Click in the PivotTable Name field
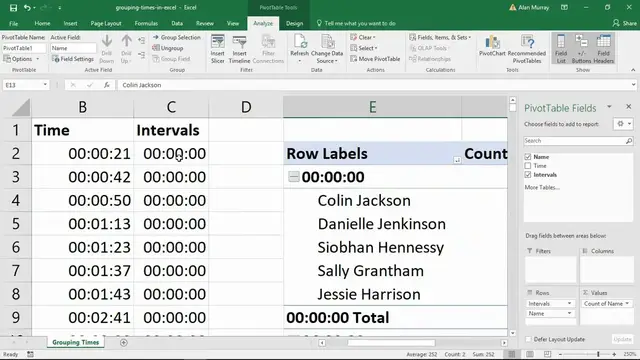The image size is (640, 360). pyautogui.click(x=24, y=48)
